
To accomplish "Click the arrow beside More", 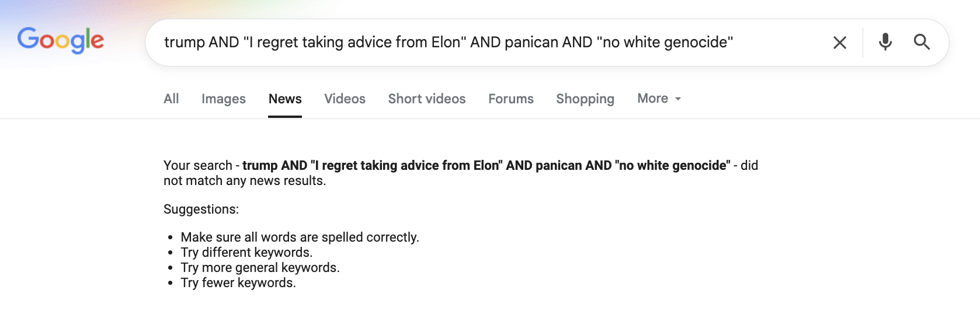I will (x=678, y=99).
